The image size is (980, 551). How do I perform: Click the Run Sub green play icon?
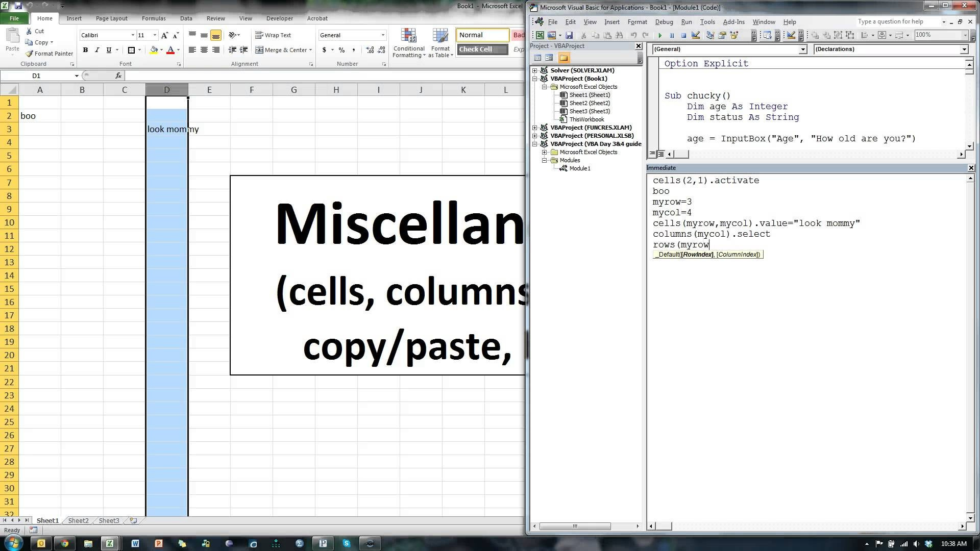660,35
